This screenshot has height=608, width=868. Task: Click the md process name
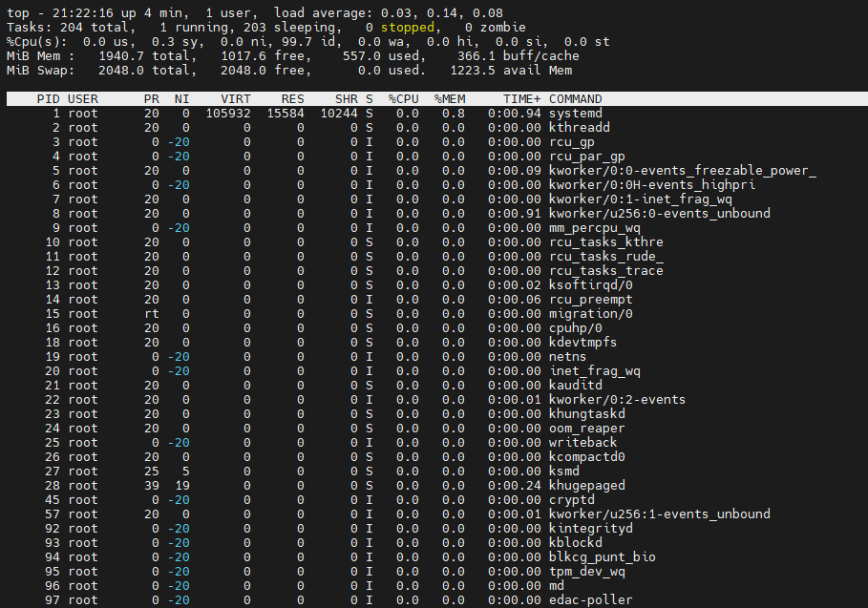tap(557, 586)
